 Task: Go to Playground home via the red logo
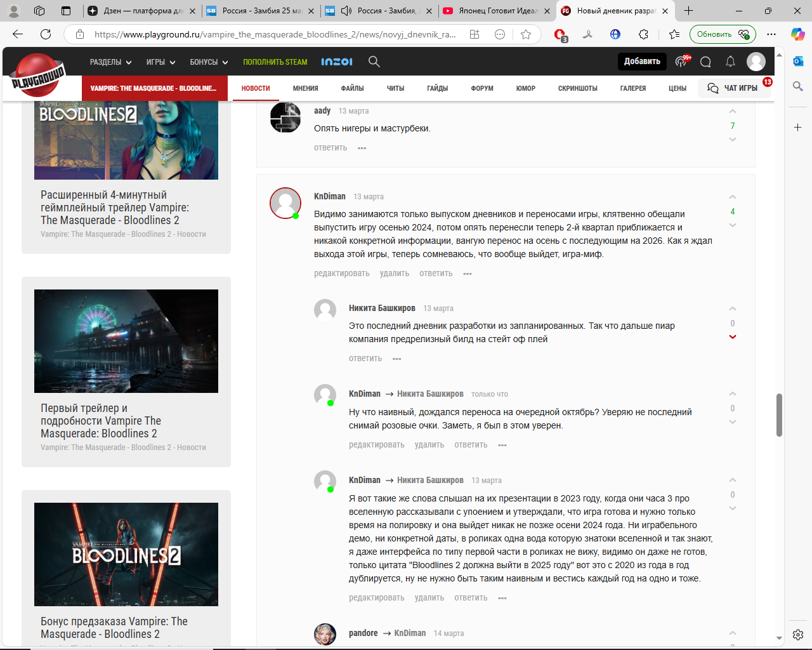38,76
